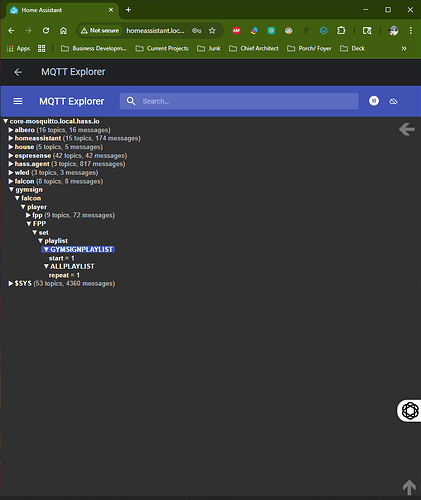Expand the homeassistant topic

[x=11, y=138]
